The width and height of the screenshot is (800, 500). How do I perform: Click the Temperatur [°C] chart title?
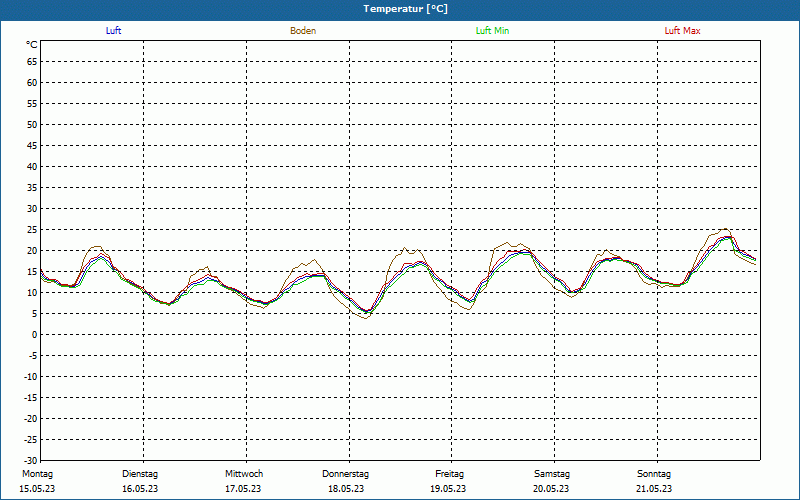[x=406, y=9]
